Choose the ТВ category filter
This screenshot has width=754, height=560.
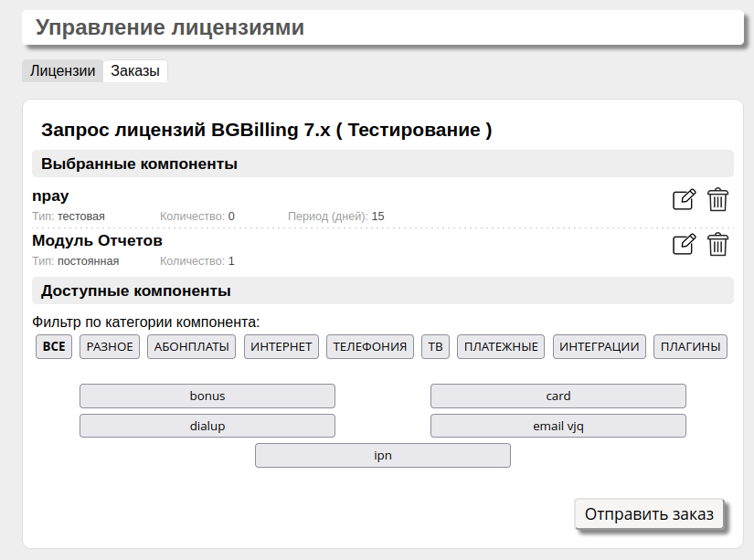435,347
